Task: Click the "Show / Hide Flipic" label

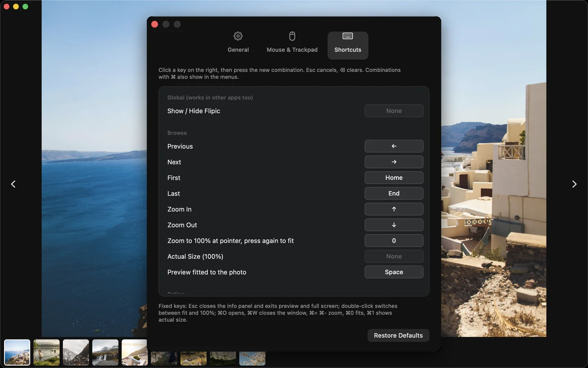Action: click(x=194, y=111)
